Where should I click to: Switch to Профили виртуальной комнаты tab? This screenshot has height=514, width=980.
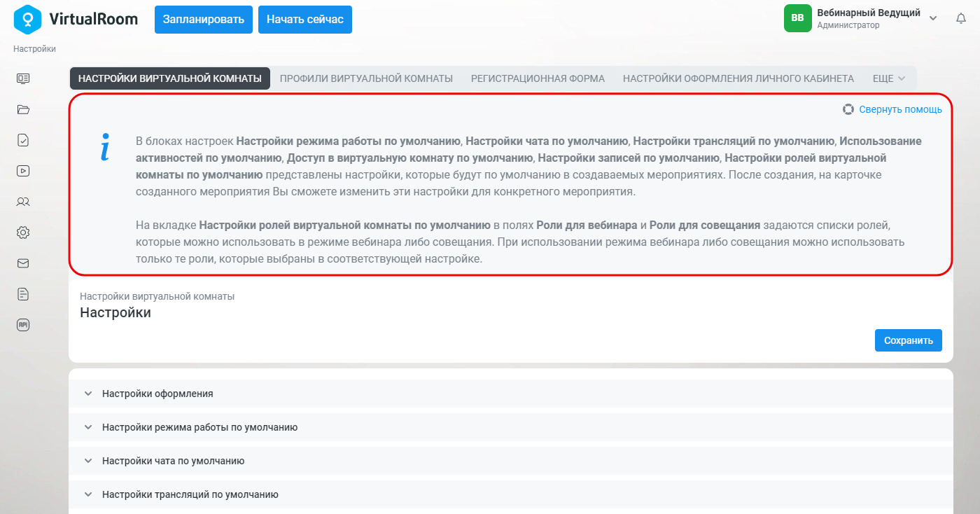(366, 78)
